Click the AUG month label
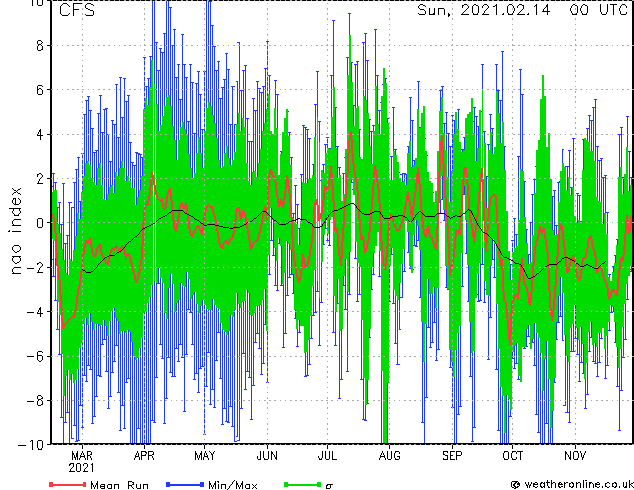Screen dimensions: 634x490 click(x=389, y=456)
